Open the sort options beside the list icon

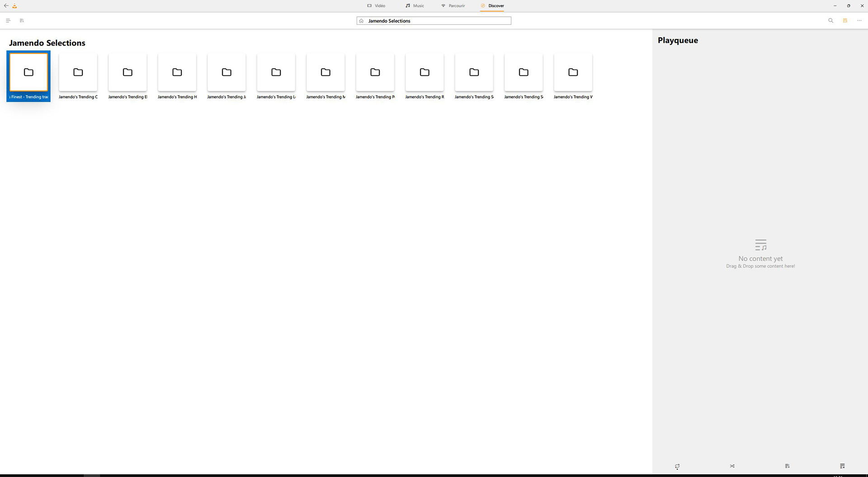pos(22,21)
